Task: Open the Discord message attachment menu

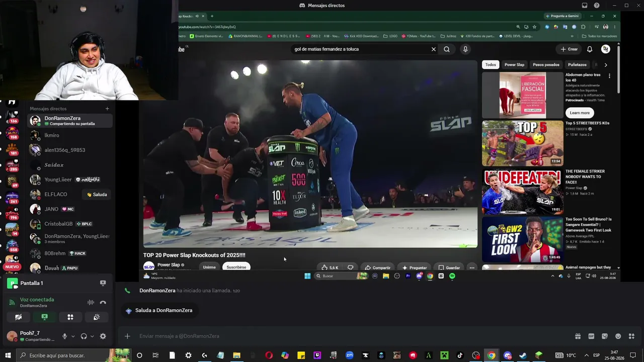Action: (127, 336)
